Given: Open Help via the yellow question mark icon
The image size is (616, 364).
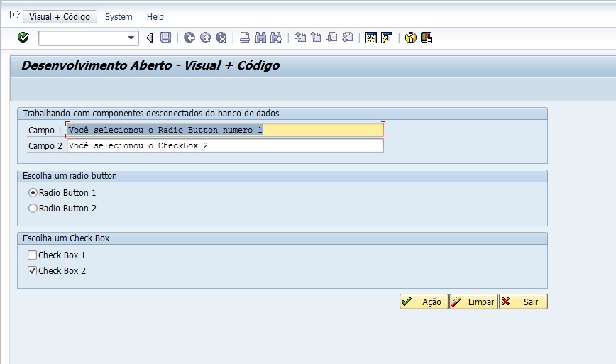Looking at the screenshot, I should coord(410,38).
